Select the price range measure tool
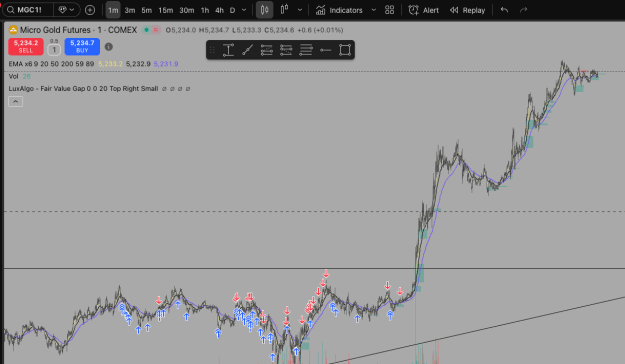 pos(228,50)
